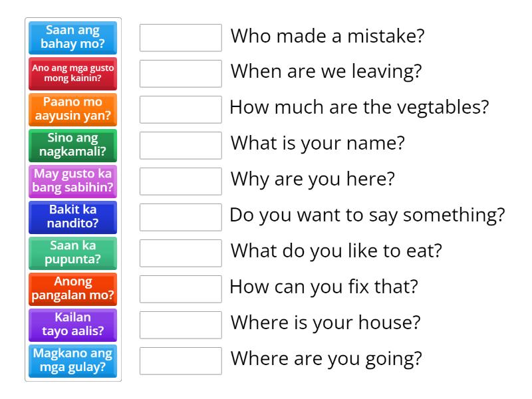The image size is (532, 399).
Task: Choose the empty slot for 'What is your name?'
Action: click(x=181, y=146)
